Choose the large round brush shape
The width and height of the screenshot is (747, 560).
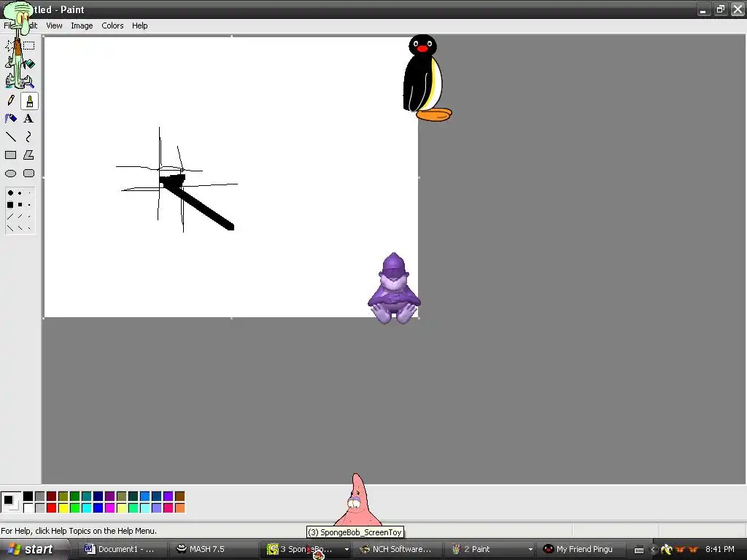pyautogui.click(x=10, y=192)
